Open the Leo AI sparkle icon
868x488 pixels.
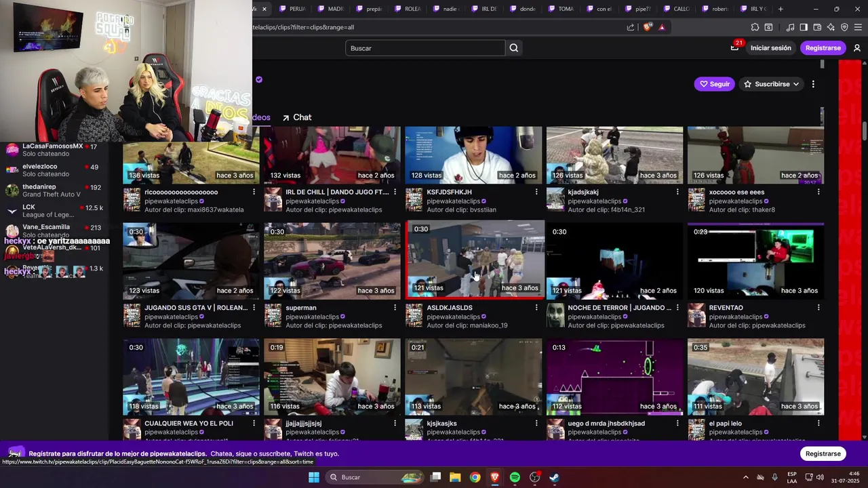pyautogui.click(x=831, y=27)
